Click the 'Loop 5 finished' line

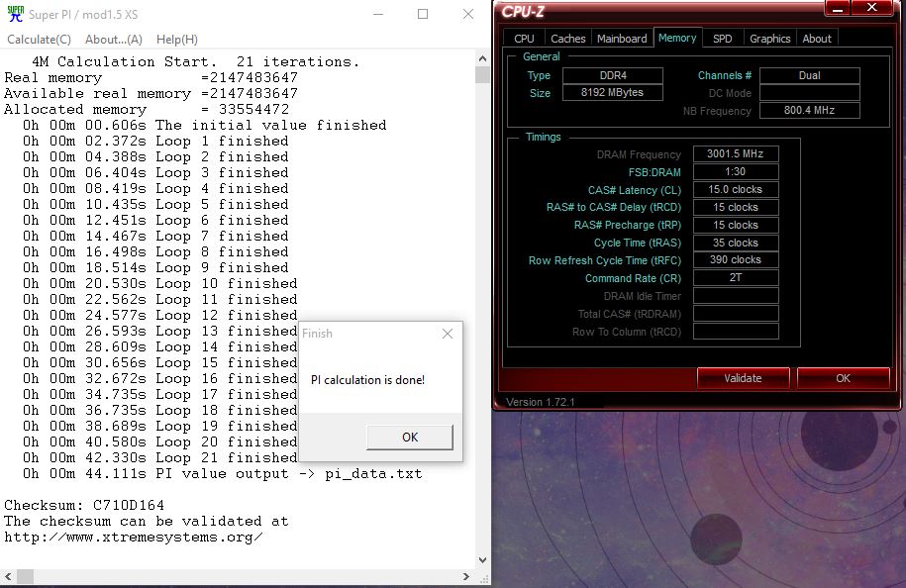tap(156, 205)
